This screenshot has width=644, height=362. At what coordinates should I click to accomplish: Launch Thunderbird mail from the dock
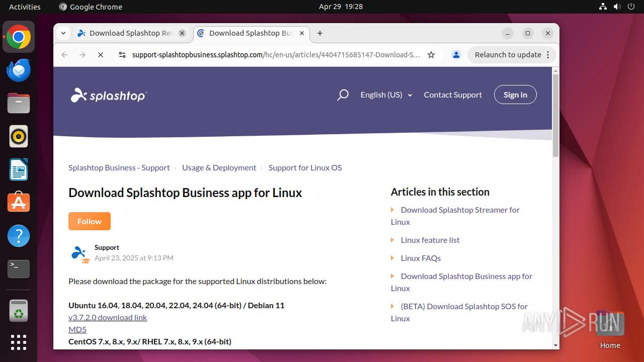click(x=19, y=70)
